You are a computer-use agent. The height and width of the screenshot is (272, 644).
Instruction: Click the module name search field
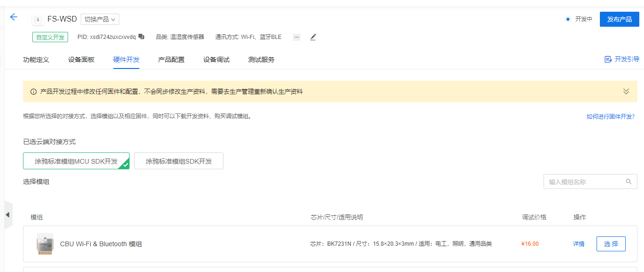584,181
